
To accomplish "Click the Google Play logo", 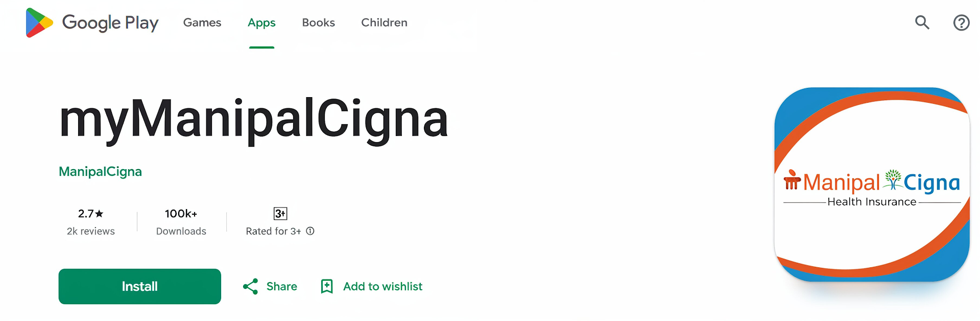I will coord(92,22).
